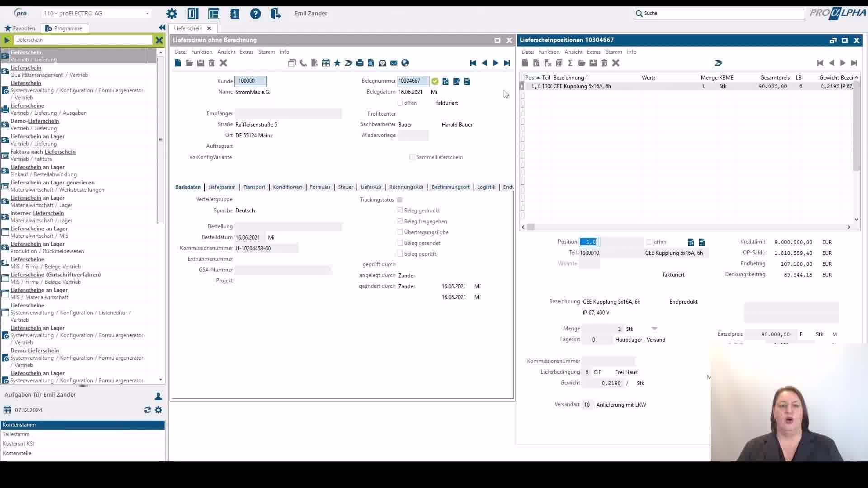Open the Favoriten tab in the sidebar
Screen dimensions: 868x488
(20, 28)
